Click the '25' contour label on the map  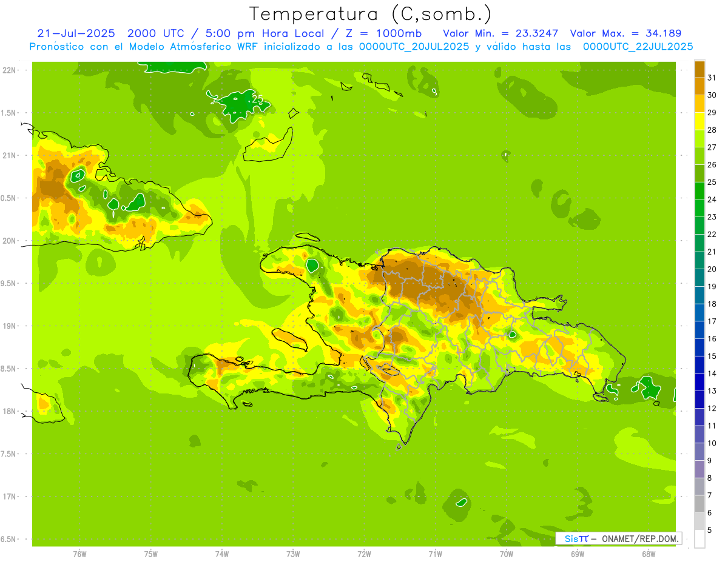[x=257, y=99]
